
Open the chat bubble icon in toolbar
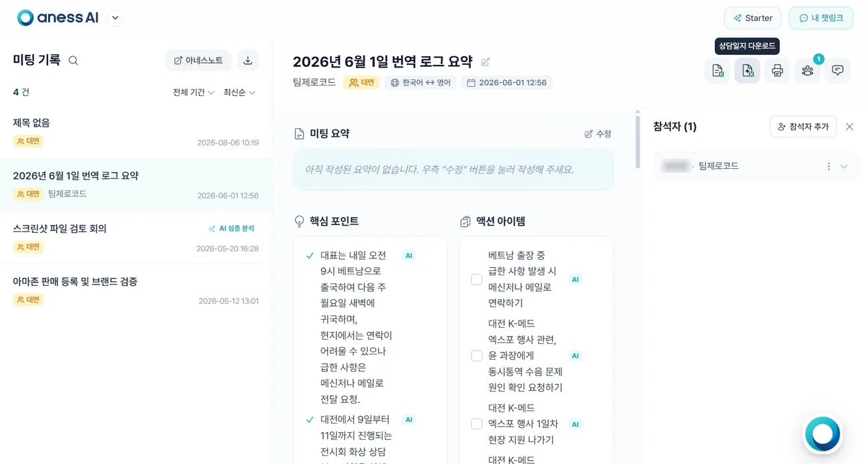pos(837,70)
